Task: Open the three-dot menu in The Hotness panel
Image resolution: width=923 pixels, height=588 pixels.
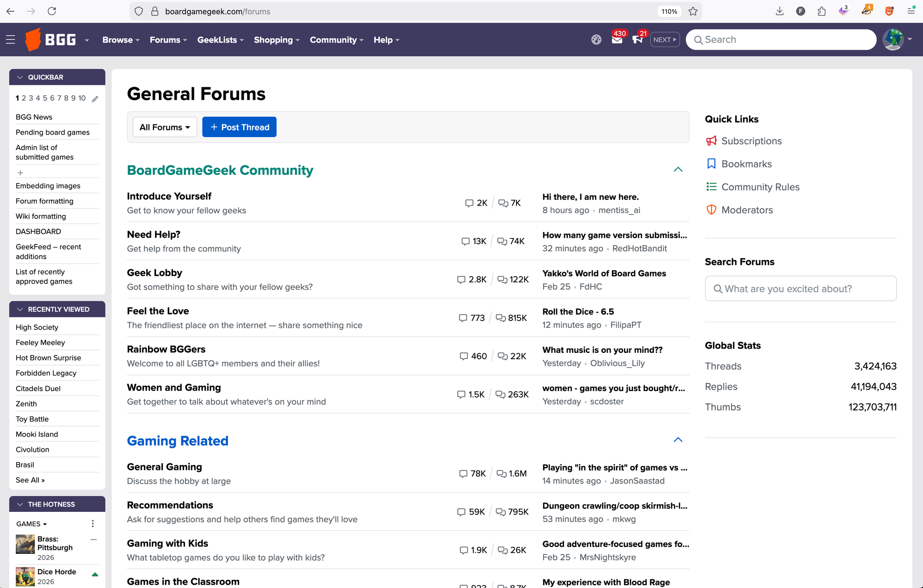Action: point(93,523)
